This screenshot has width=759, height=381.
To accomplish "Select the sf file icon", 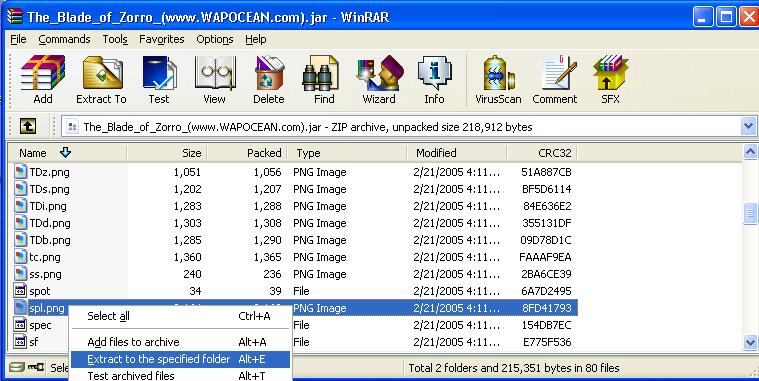I will pyautogui.click(x=20, y=342).
